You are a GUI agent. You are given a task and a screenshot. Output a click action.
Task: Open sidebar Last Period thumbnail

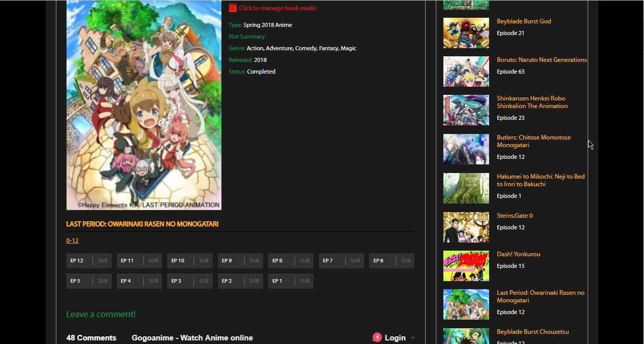tap(466, 304)
